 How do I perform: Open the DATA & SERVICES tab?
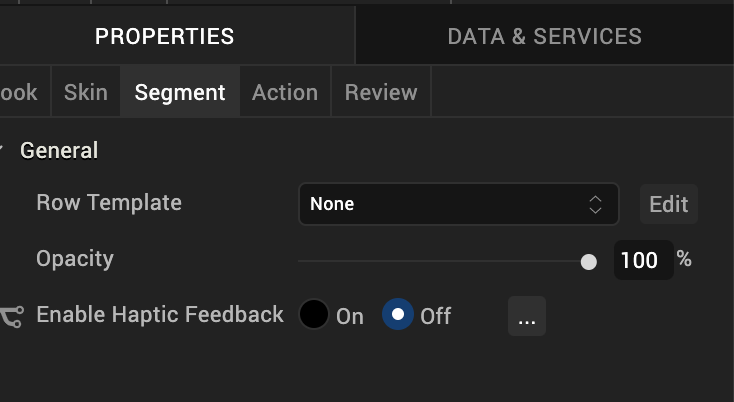click(x=544, y=37)
